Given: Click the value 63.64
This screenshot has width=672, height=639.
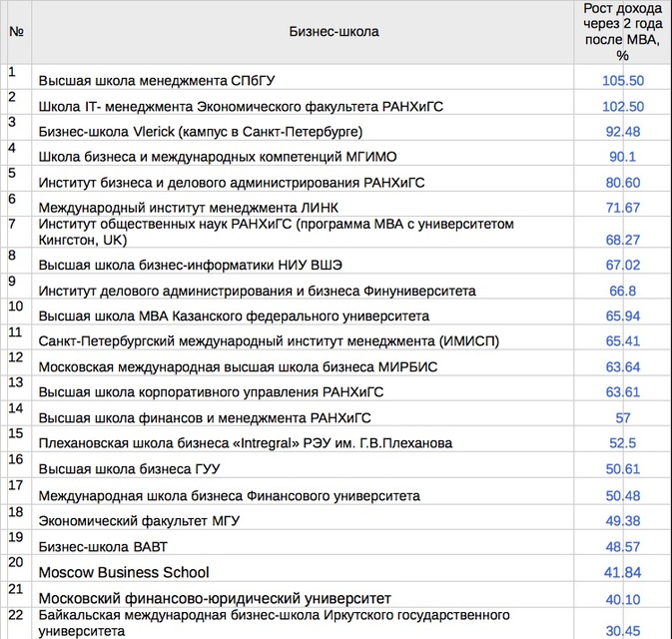Looking at the screenshot, I should [623, 367].
